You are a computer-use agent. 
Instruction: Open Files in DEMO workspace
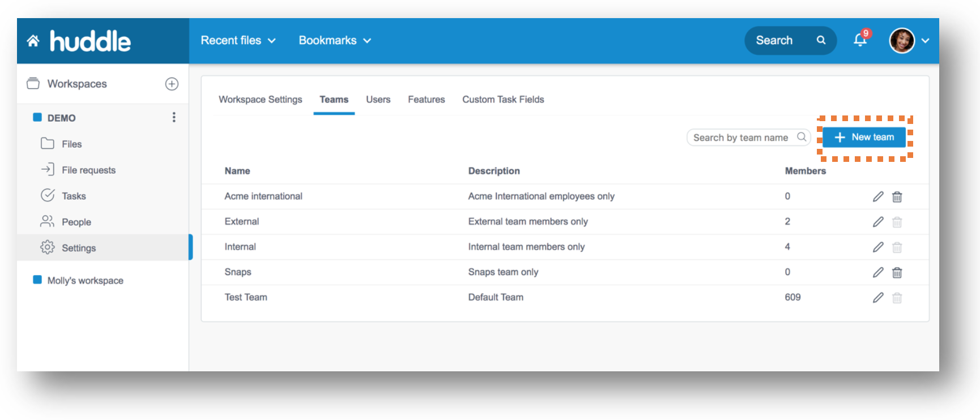[x=71, y=144]
